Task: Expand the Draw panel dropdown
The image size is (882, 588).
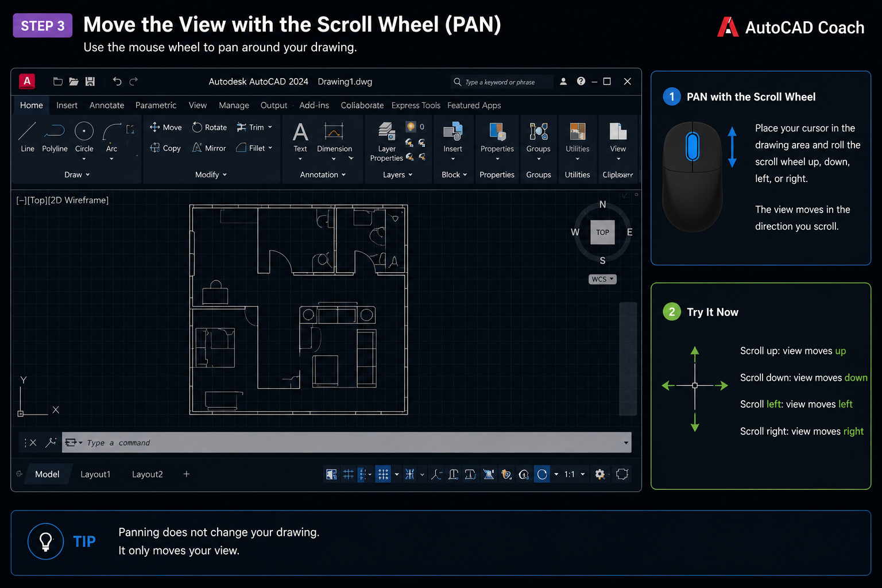Action: [77, 175]
